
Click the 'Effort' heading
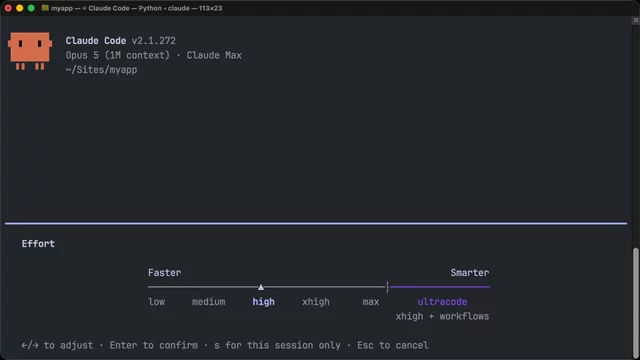click(x=38, y=244)
